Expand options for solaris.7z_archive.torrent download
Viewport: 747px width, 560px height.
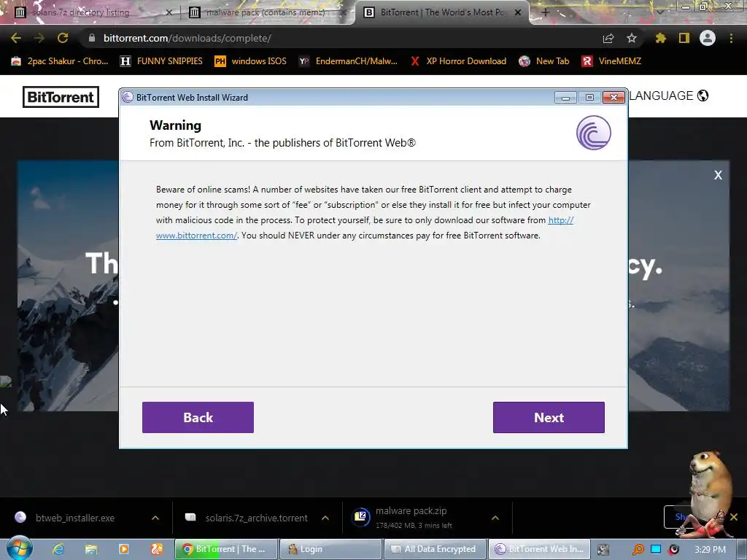click(x=325, y=518)
